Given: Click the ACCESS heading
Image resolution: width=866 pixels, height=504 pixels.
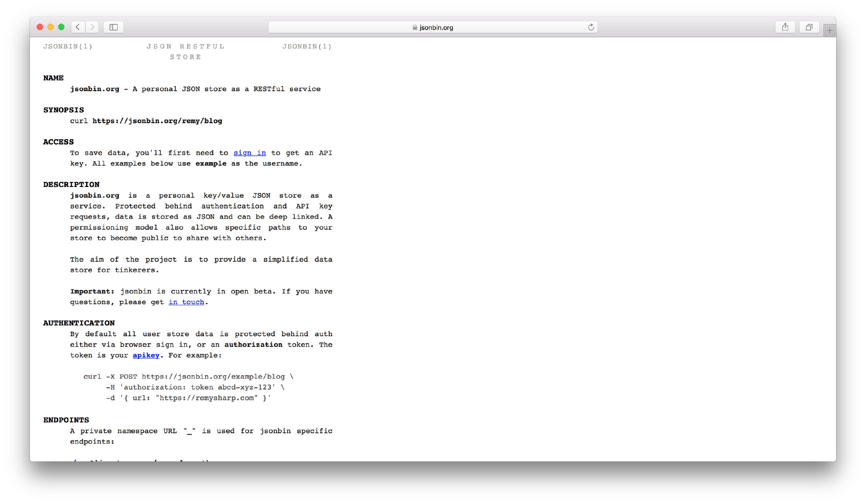Looking at the screenshot, I should 59,142.
